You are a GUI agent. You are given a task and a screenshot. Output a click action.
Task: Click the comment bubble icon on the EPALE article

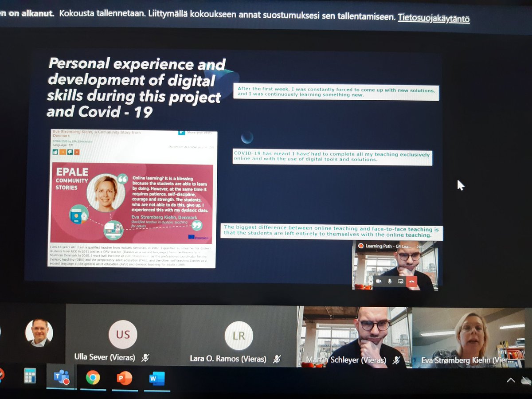coord(70,152)
